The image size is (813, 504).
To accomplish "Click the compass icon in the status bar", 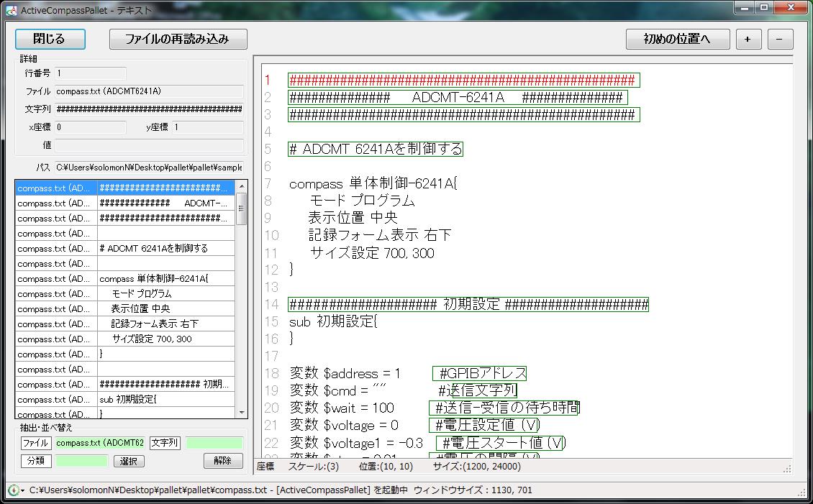I will click(x=12, y=490).
